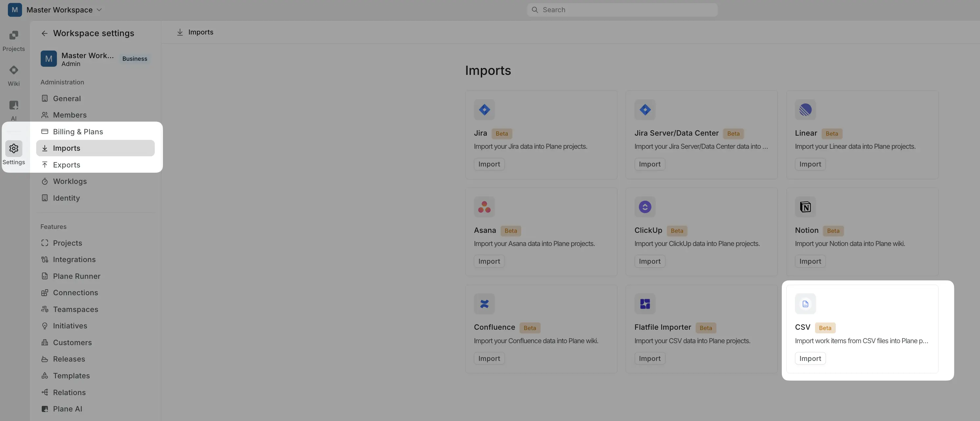Click the Jira logo on its import card
Viewport: 980px width, 421px height.
tap(484, 110)
